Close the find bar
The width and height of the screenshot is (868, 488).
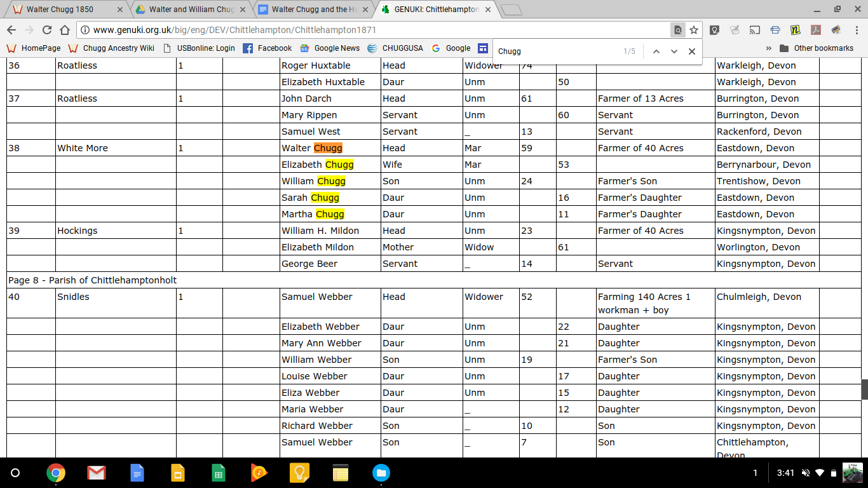point(691,51)
